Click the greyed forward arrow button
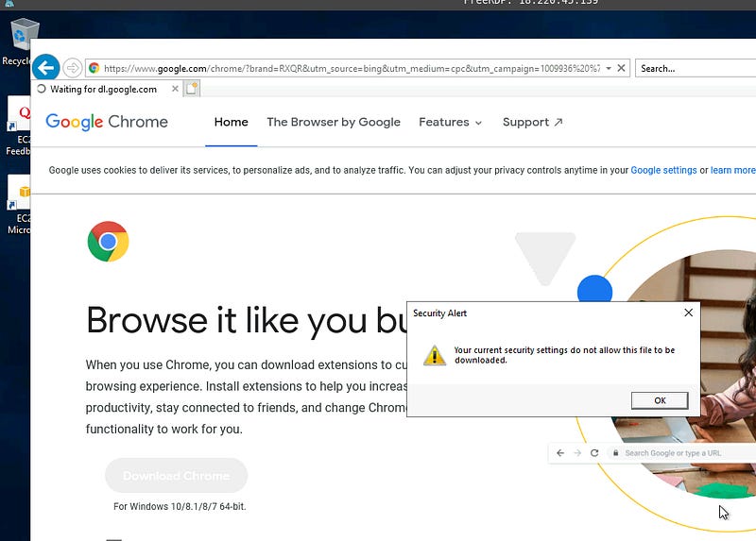The image size is (756, 541). pos(73,68)
